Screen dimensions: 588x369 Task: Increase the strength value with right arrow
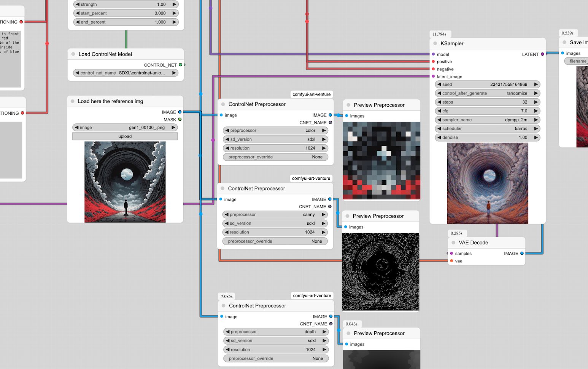tap(174, 4)
